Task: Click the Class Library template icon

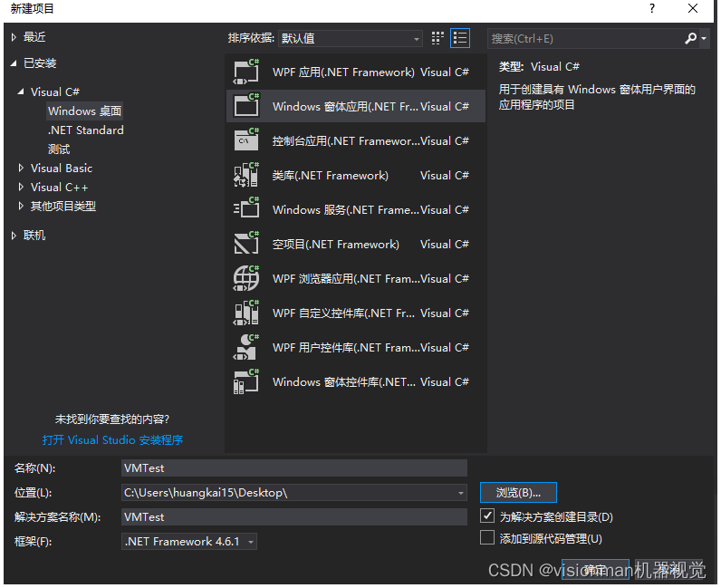Action: [x=246, y=175]
